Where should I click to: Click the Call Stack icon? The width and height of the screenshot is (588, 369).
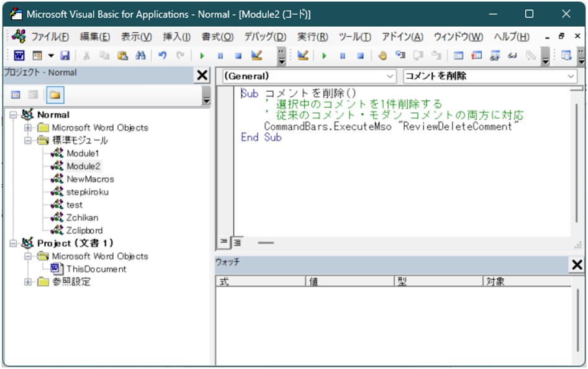(x=530, y=55)
